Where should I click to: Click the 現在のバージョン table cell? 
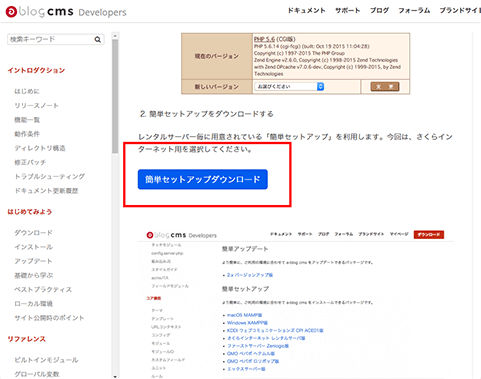217,56
